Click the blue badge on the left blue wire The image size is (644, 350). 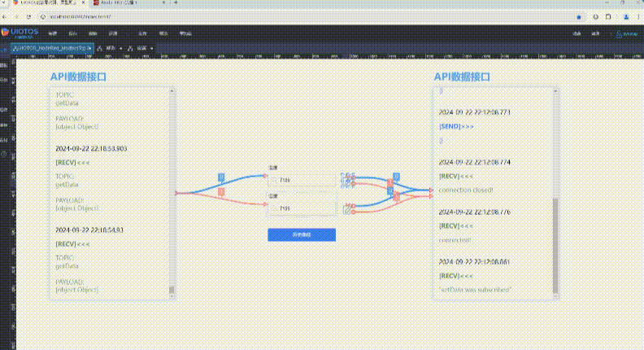click(x=221, y=177)
